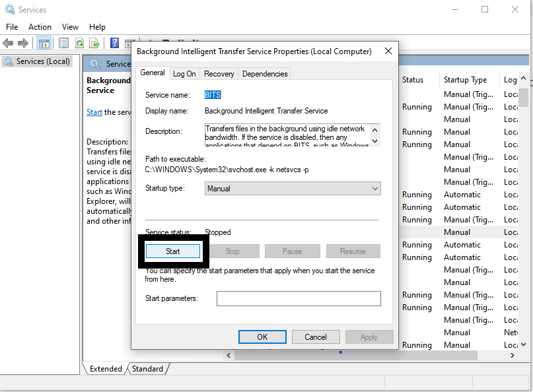Click the Forward arrow in the Services toolbar
Image resolution: width=533 pixels, height=392 pixels.
click(x=22, y=43)
